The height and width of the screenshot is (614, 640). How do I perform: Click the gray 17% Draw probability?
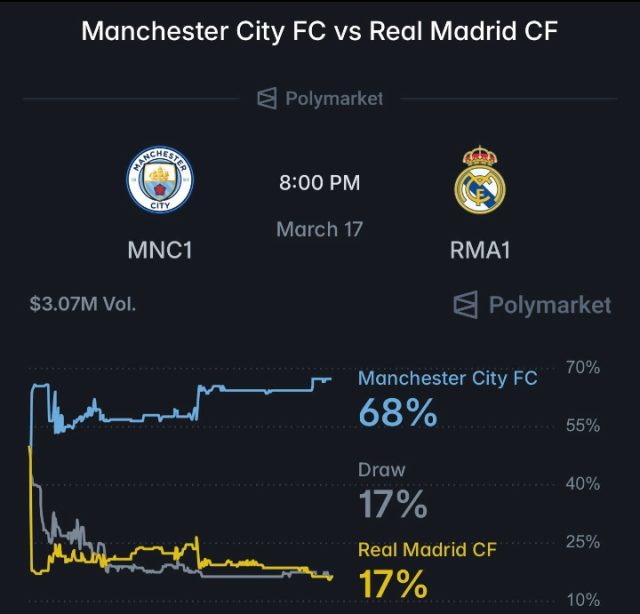[x=393, y=504]
